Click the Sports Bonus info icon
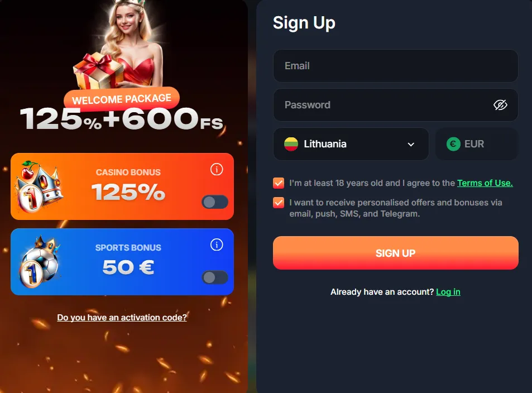 coord(217,245)
